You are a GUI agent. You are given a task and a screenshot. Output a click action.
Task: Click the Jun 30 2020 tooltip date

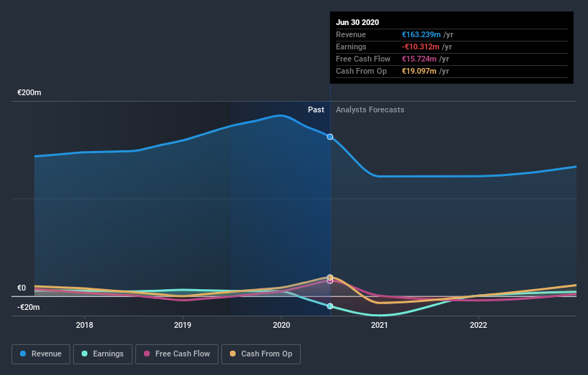click(357, 22)
